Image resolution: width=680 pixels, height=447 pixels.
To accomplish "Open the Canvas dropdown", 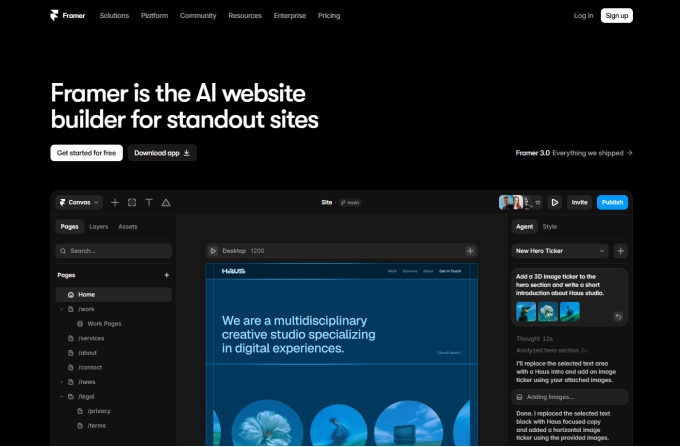I will 79,202.
